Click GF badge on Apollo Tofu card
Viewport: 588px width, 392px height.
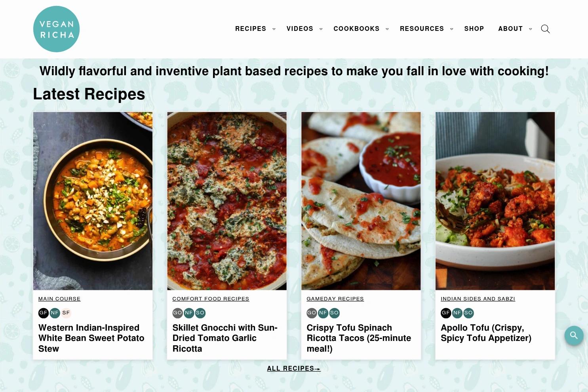pyautogui.click(x=446, y=313)
